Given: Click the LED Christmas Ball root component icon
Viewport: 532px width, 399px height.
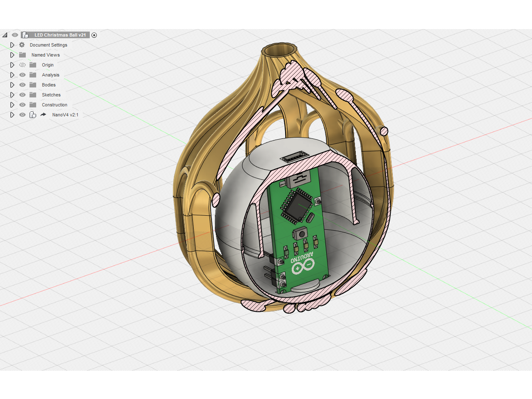Looking at the screenshot, I should point(25,35).
